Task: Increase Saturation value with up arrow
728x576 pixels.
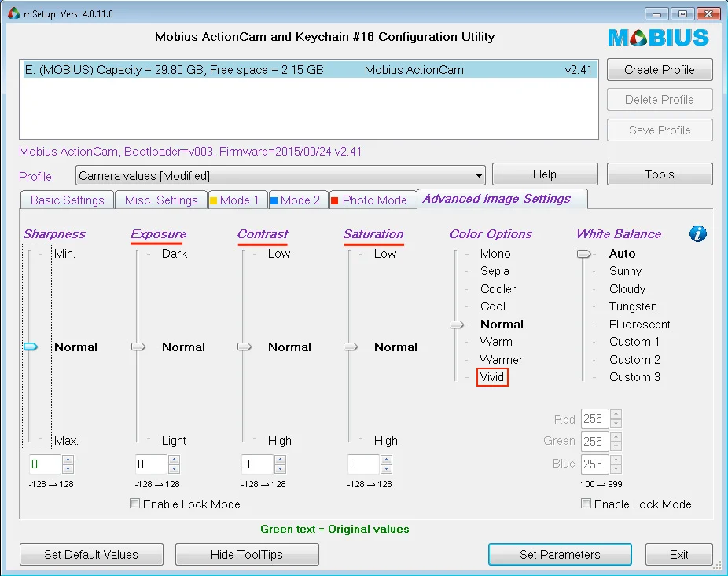Action: tap(386, 460)
